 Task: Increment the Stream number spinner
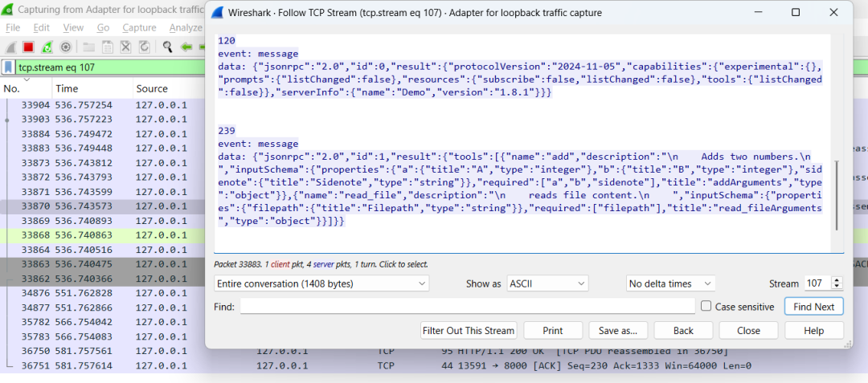point(837,280)
